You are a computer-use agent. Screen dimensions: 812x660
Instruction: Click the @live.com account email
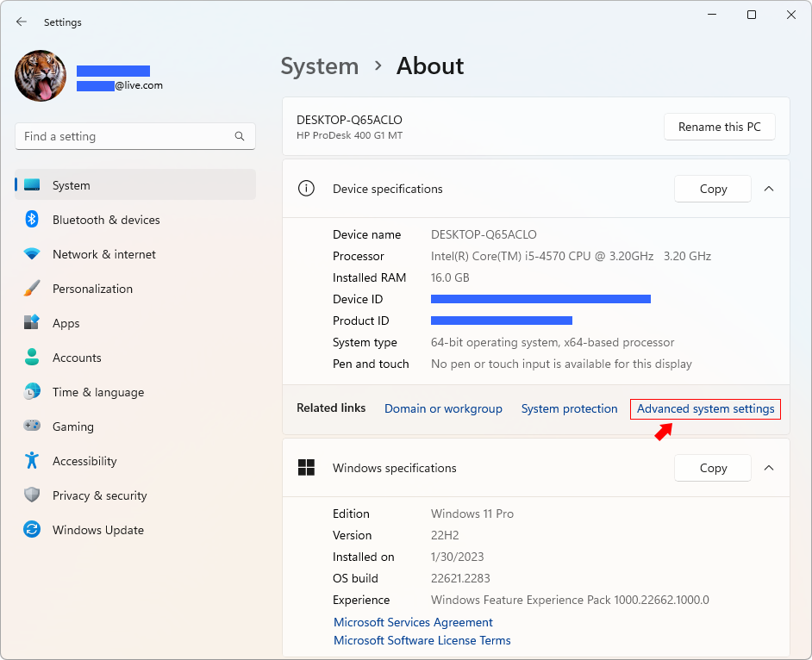pos(120,85)
